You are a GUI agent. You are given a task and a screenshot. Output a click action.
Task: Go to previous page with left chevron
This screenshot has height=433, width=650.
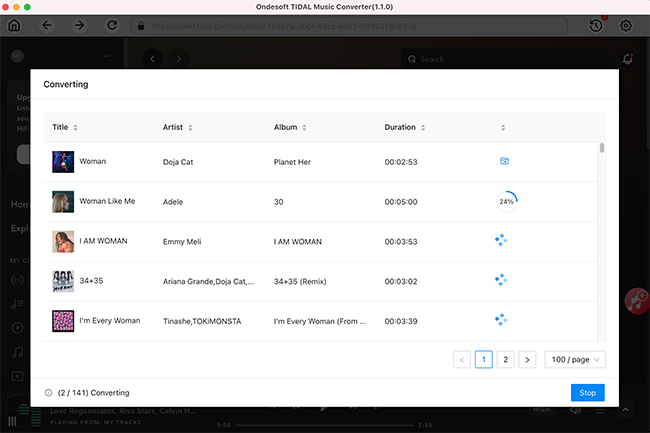(x=462, y=360)
